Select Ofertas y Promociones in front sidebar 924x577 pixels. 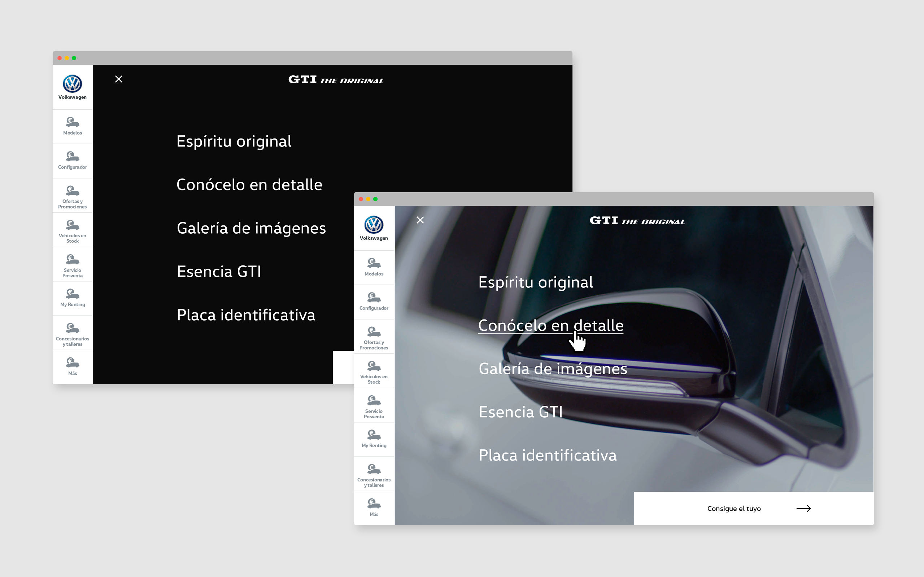374,336
